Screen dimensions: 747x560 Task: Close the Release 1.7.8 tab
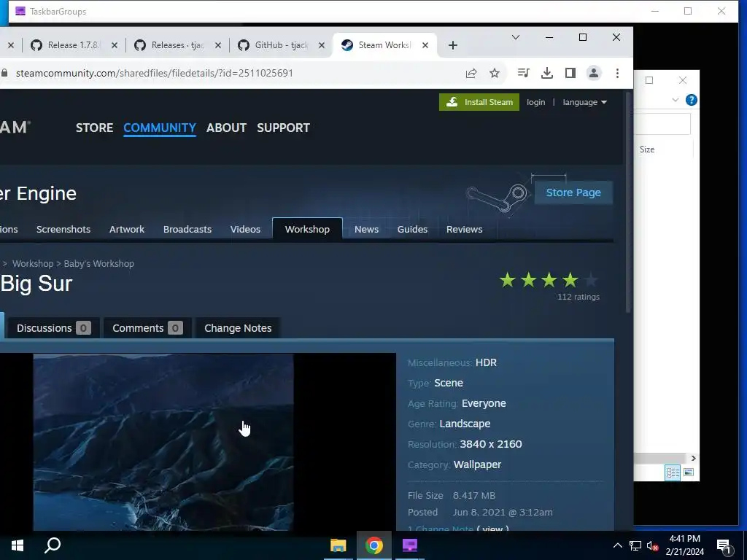pyautogui.click(x=115, y=45)
